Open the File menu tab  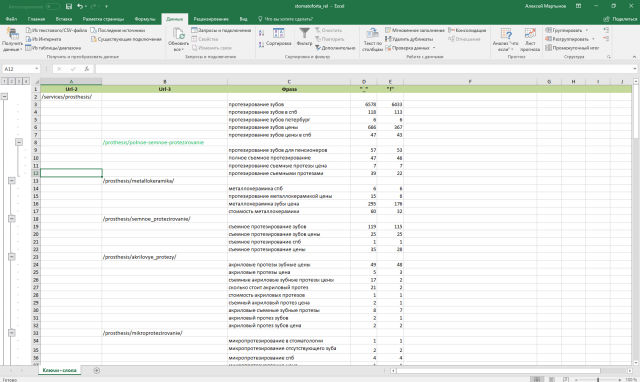click(11, 19)
